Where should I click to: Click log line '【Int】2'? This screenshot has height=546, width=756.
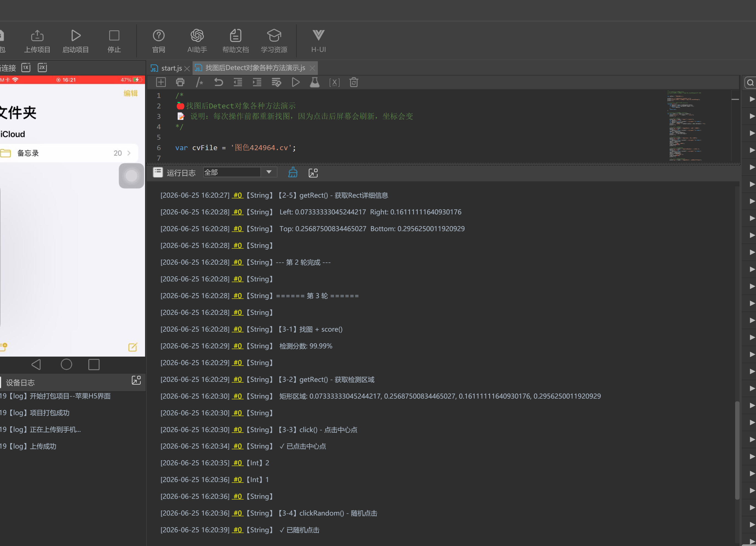257,463
